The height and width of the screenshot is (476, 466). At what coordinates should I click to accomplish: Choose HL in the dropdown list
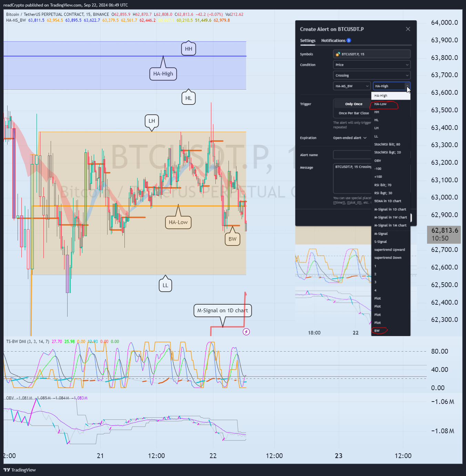[x=391, y=120]
